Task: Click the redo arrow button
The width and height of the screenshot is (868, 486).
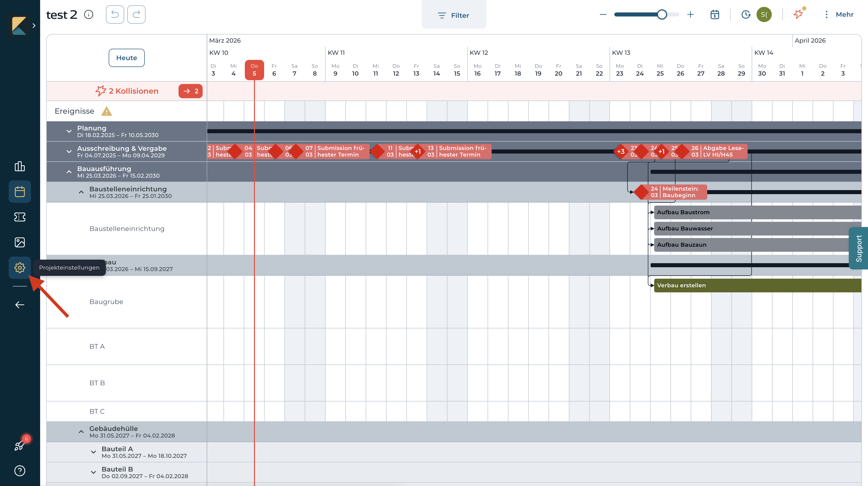Action: [x=136, y=14]
